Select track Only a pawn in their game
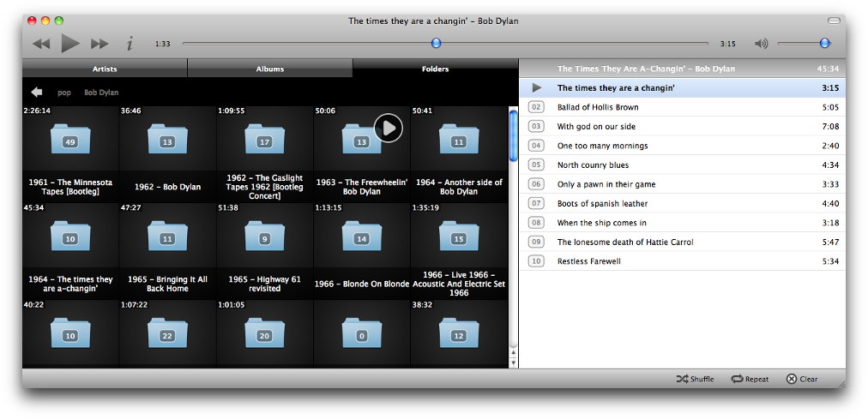Image resolution: width=868 pixels, height=419 pixels. 683,184
